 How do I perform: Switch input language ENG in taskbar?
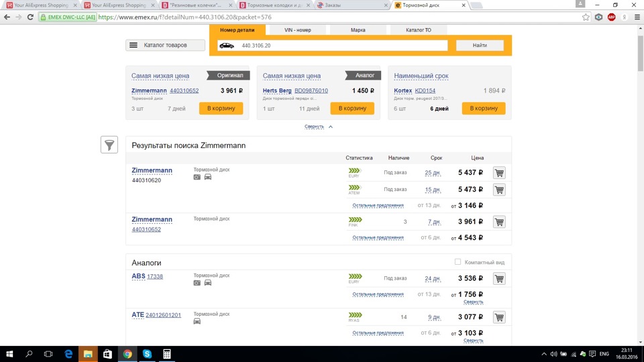[x=604, y=354]
